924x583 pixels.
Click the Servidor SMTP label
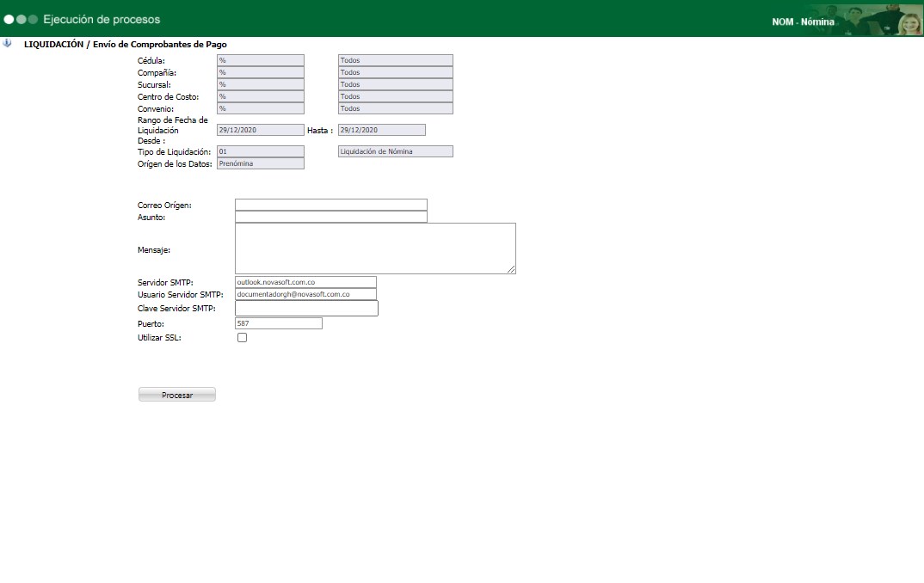coord(165,283)
